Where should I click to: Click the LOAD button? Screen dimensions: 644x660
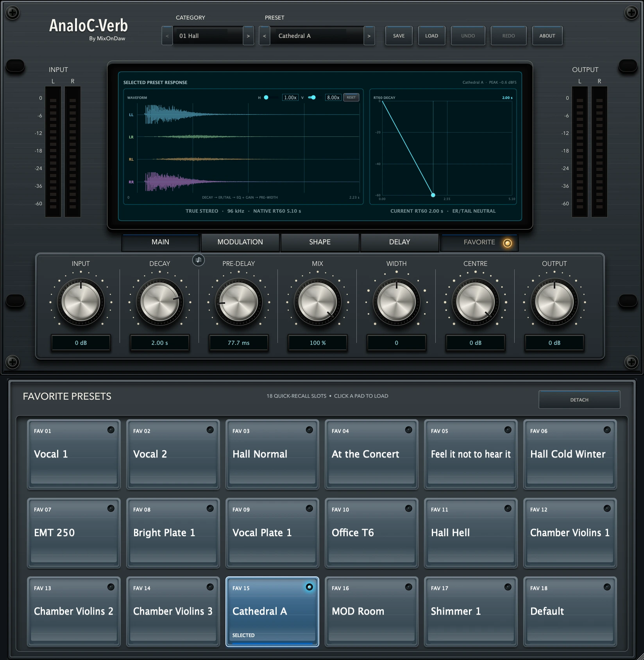pos(432,36)
